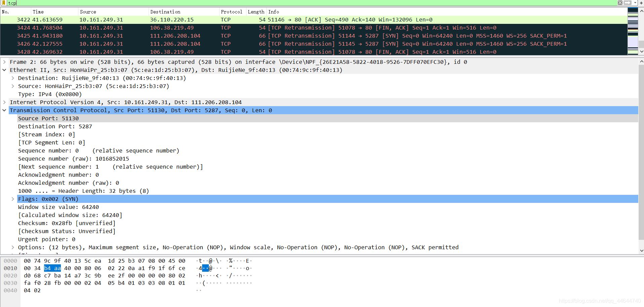Viewport: 644px width, 307px height.
Task: Collapse the Ethernet II tree node
Action: (4, 70)
